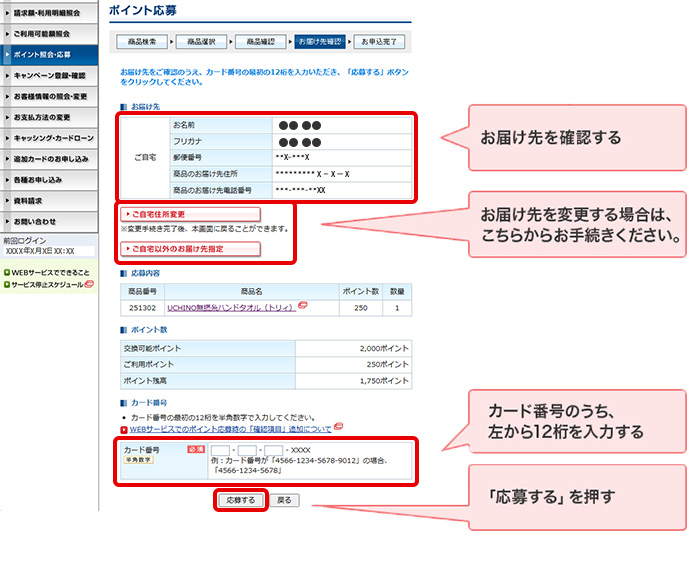Screen dimensions: 687x572
Task: Focus the first card number input box
Action: coord(221,450)
